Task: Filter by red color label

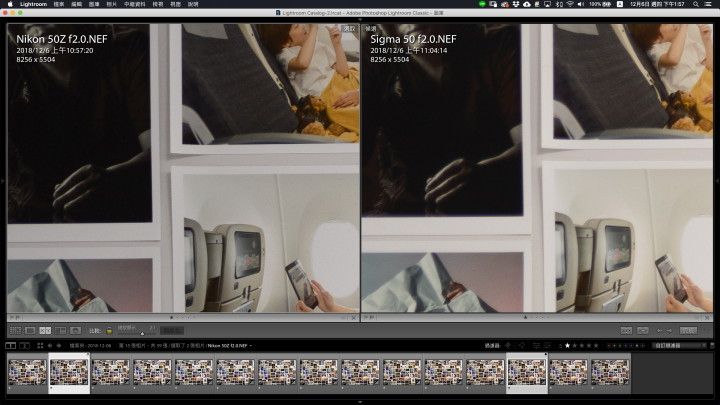Action: [x=609, y=346]
